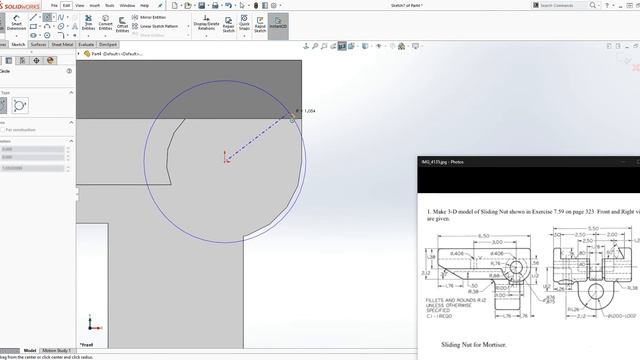The image size is (640, 360).
Task: Select the Arc sketch tool
Action: click(47, 27)
